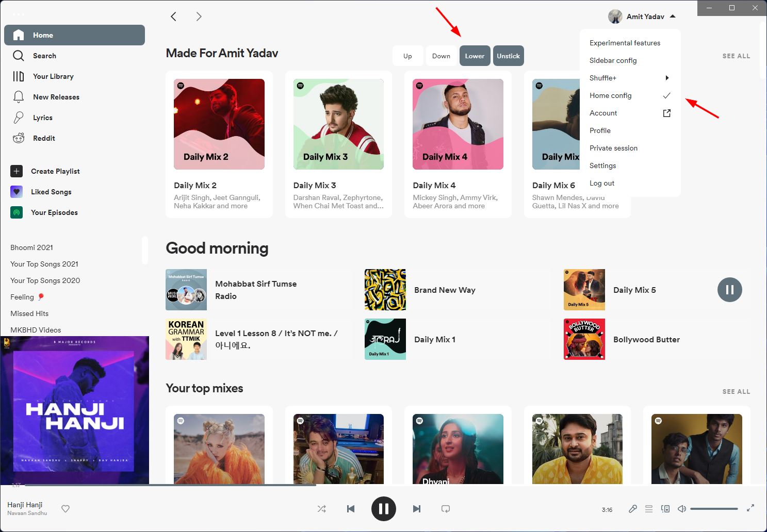
Task: Click Hanji Hanji song title in player
Action: (25, 505)
